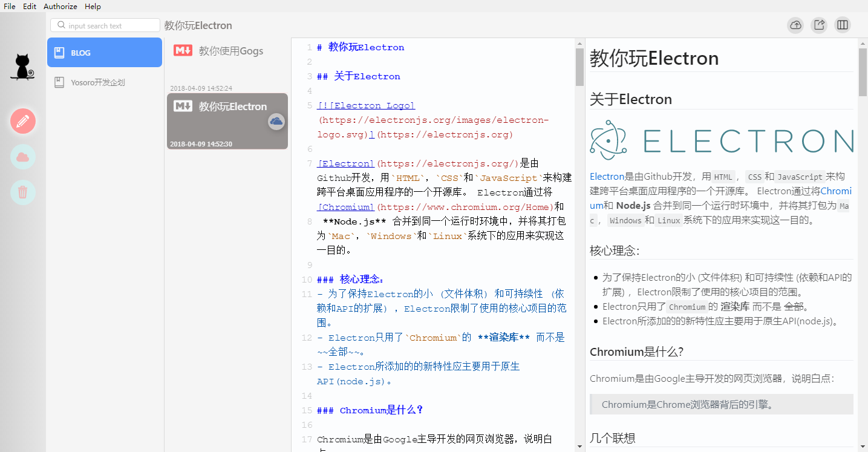Click the editor pane scrollbar thumb
Viewport: 868px width, 452px height.
579,67
